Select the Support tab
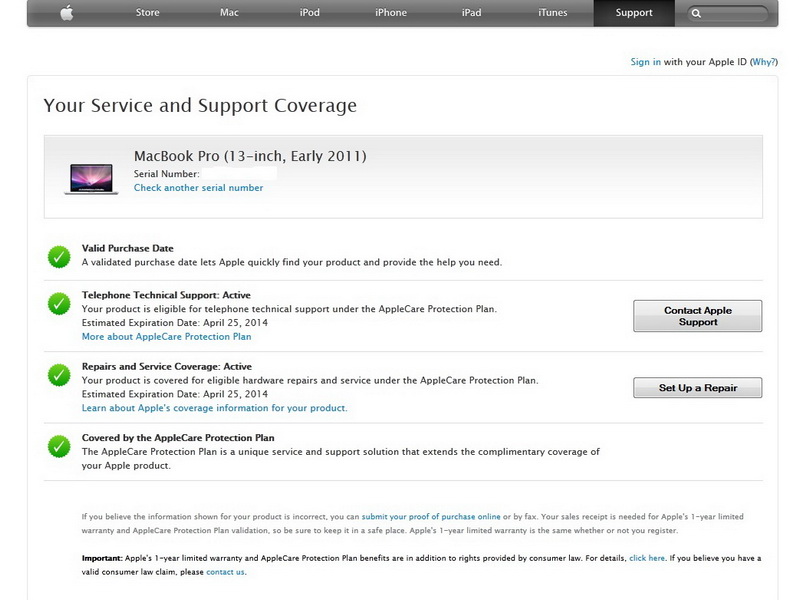The image size is (799, 600). pos(634,13)
